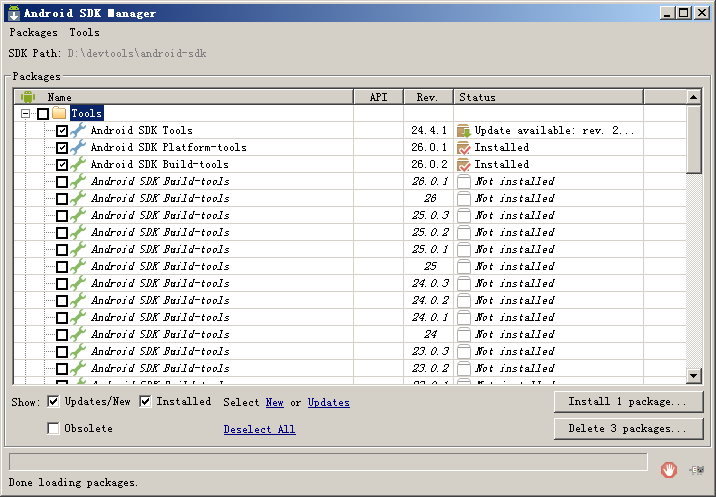716x497 pixels.
Task: Click the installed status icon of Platform-tools
Action: [463, 148]
